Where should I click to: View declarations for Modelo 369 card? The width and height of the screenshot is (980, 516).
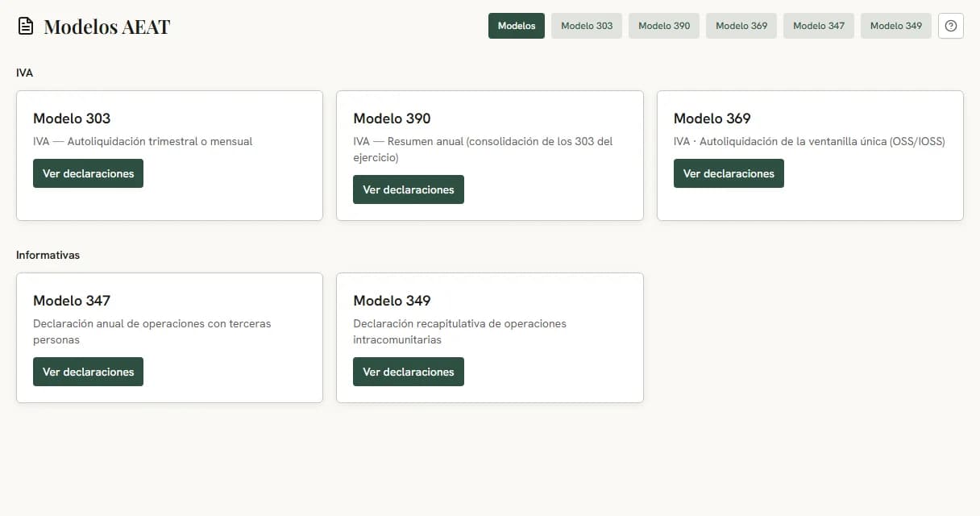(x=729, y=173)
